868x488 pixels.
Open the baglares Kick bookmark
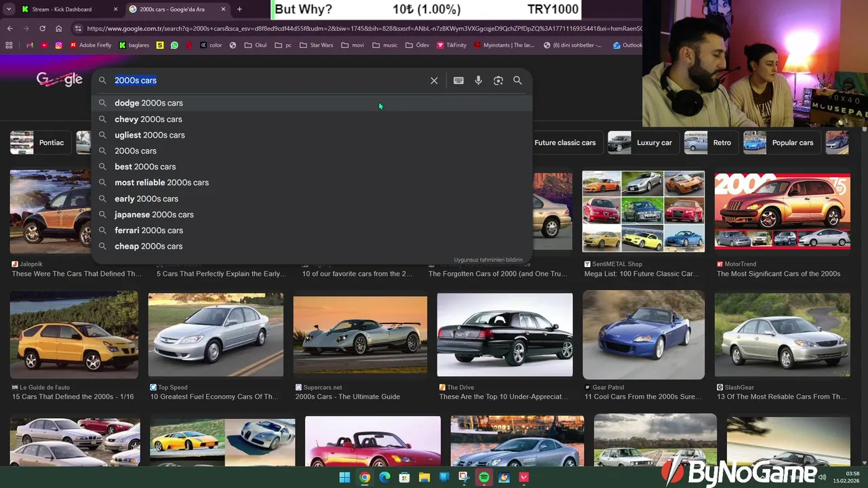(x=134, y=45)
